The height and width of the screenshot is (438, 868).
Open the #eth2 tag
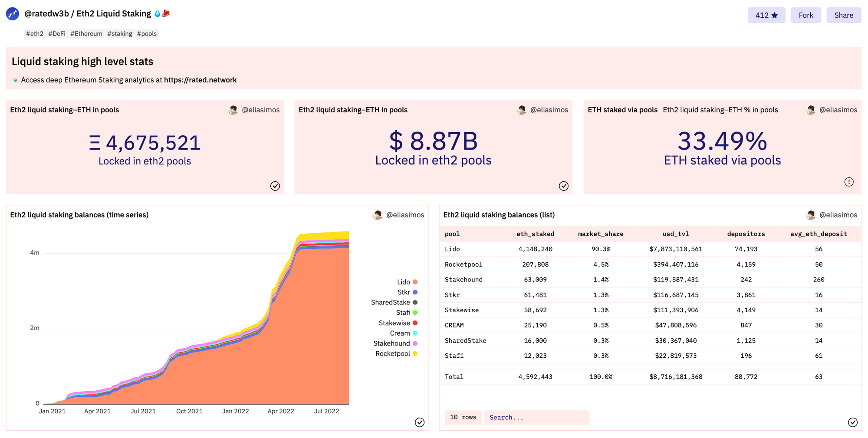tap(35, 34)
